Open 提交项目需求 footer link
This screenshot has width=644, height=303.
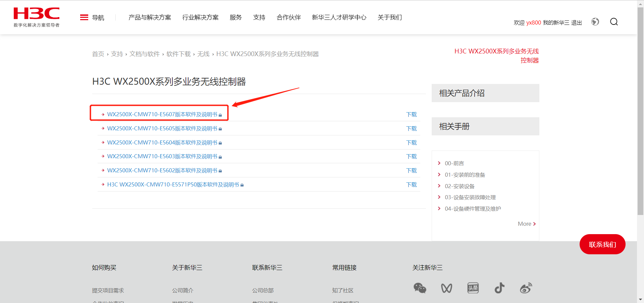click(x=108, y=290)
